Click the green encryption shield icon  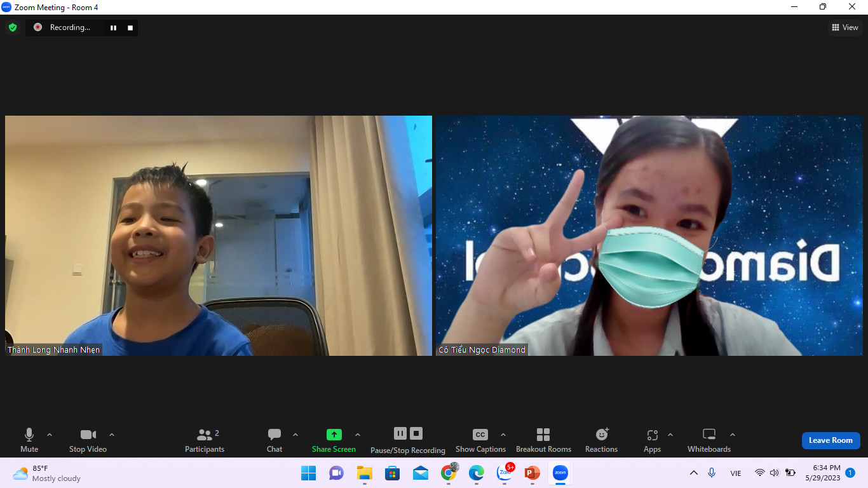pos(13,27)
